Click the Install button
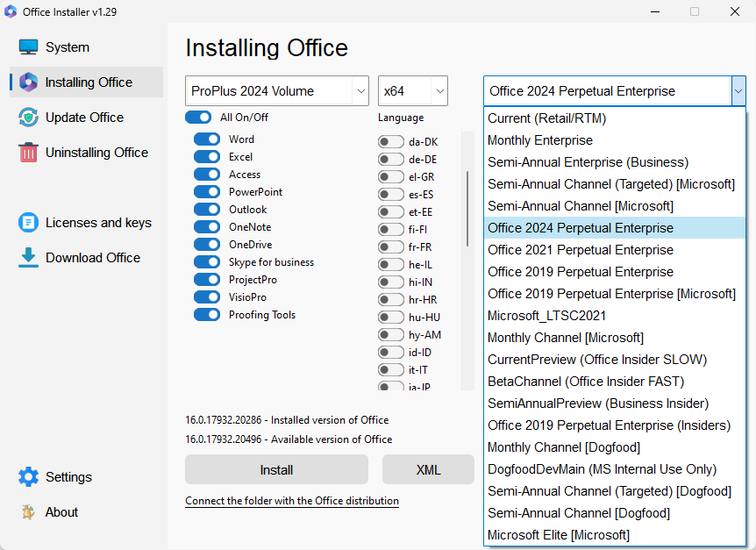756x550 pixels. [277, 469]
